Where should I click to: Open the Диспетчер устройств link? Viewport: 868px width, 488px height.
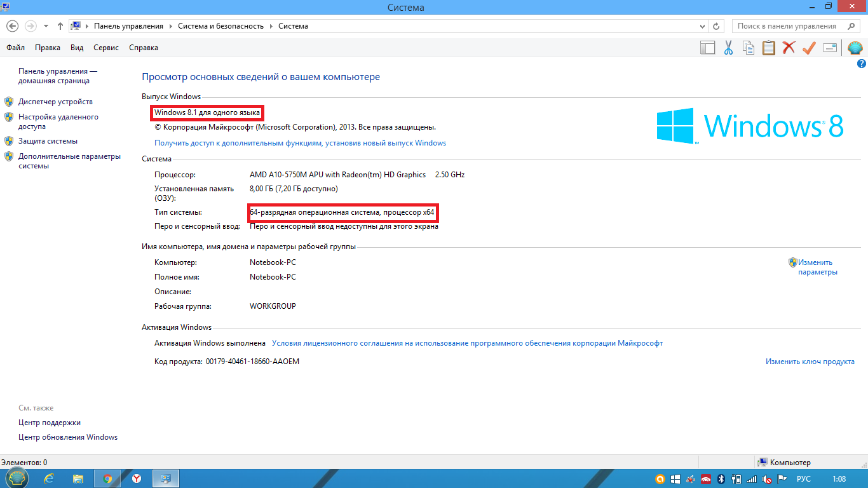pos(55,102)
